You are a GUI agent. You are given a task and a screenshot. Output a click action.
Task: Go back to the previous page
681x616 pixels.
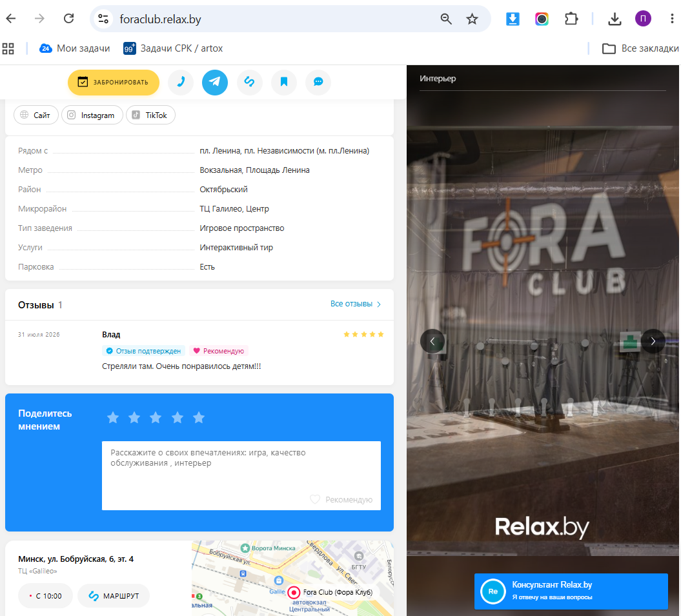coord(11,19)
